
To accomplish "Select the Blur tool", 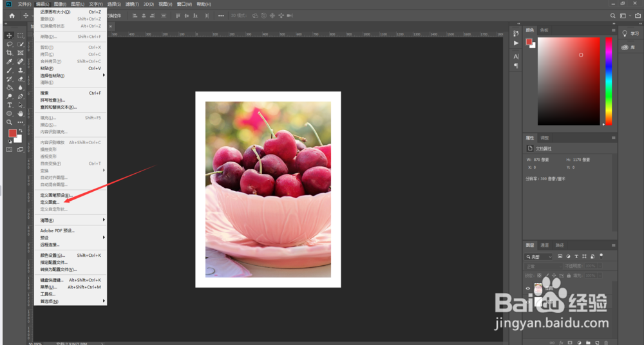I will click(x=21, y=88).
